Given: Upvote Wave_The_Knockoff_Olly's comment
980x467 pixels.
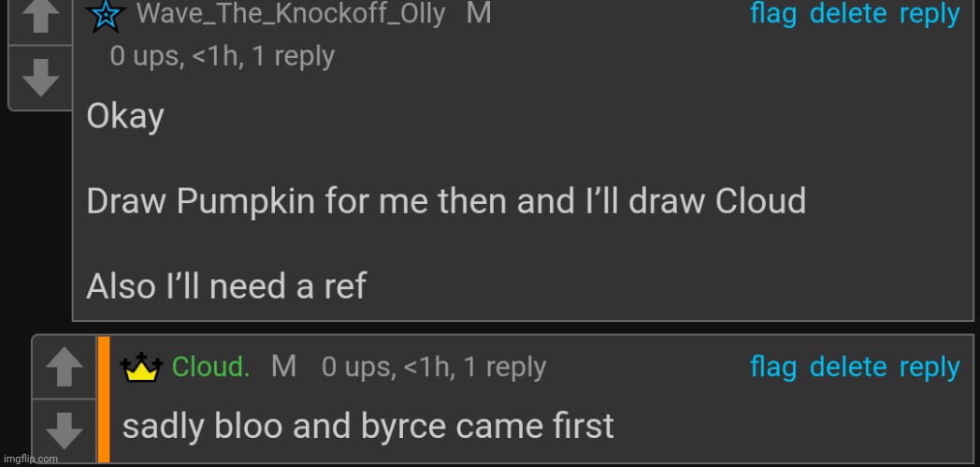Looking at the screenshot, I should point(39,19).
